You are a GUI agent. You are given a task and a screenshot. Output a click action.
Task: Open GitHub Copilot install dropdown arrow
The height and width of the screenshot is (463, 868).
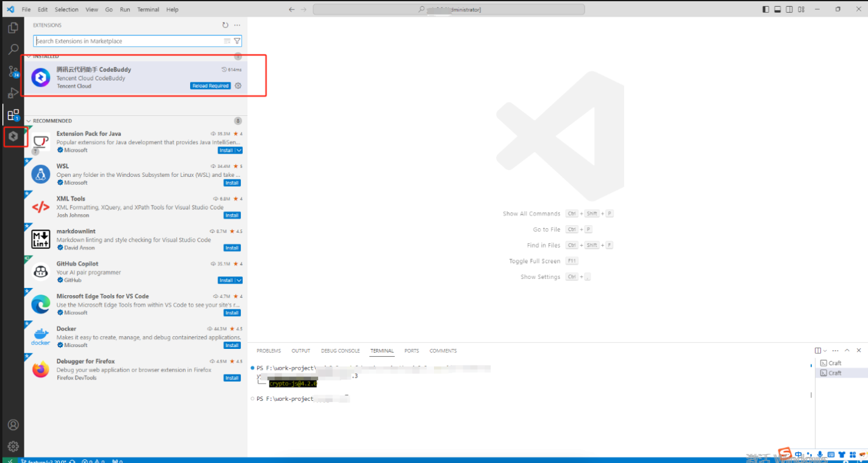239,280
